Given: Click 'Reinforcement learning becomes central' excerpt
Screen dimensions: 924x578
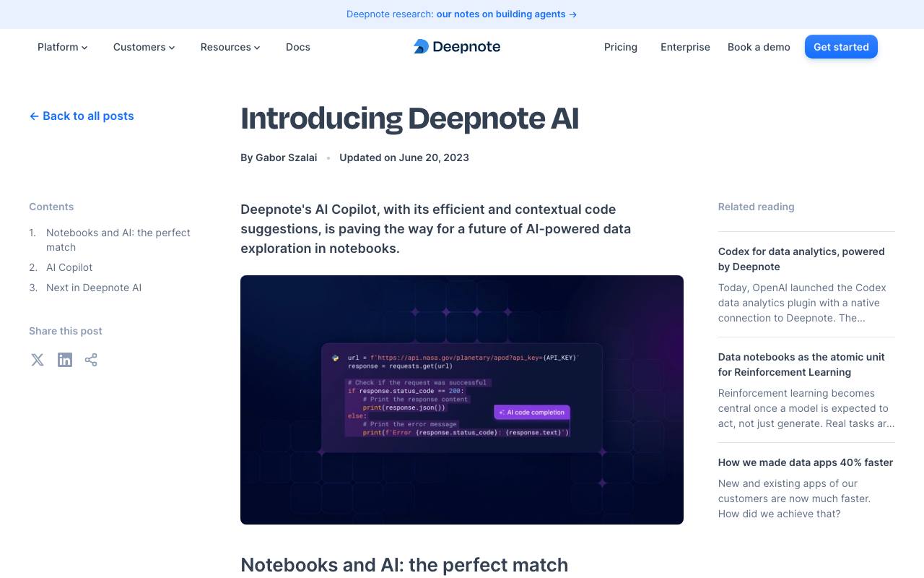Looking at the screenshot, I should tap(806, 408).
